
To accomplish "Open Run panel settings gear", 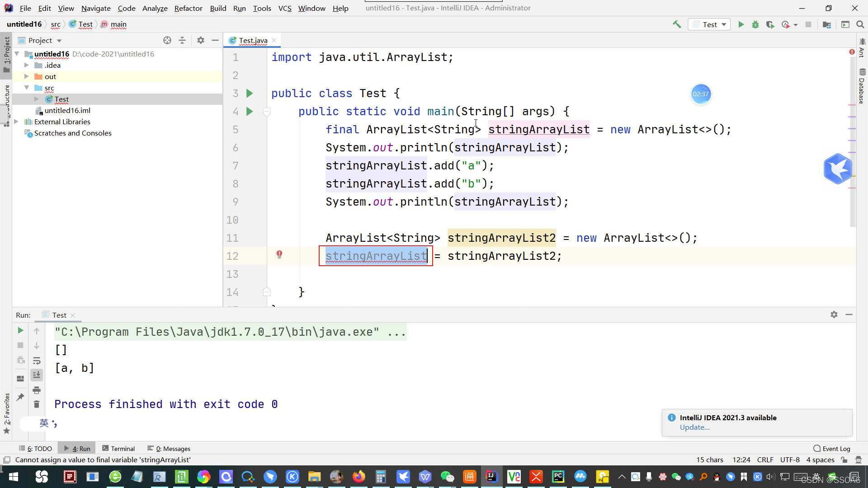I will click(834, 314).
